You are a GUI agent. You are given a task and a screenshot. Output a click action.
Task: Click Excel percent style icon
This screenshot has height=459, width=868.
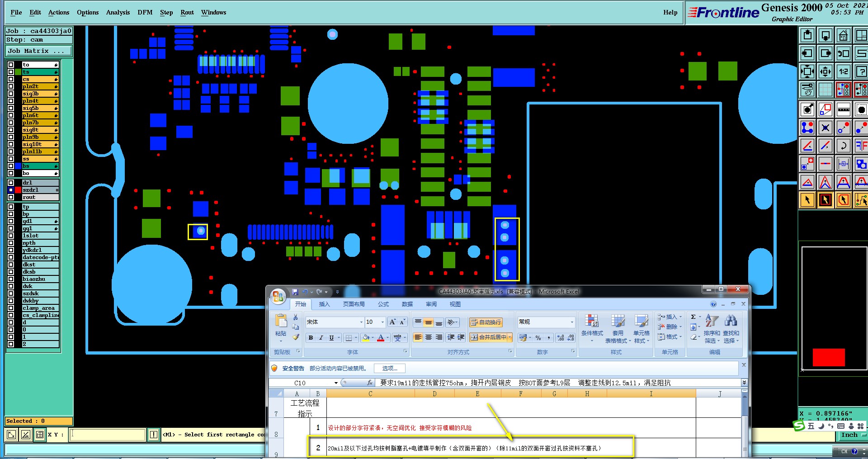538,338
